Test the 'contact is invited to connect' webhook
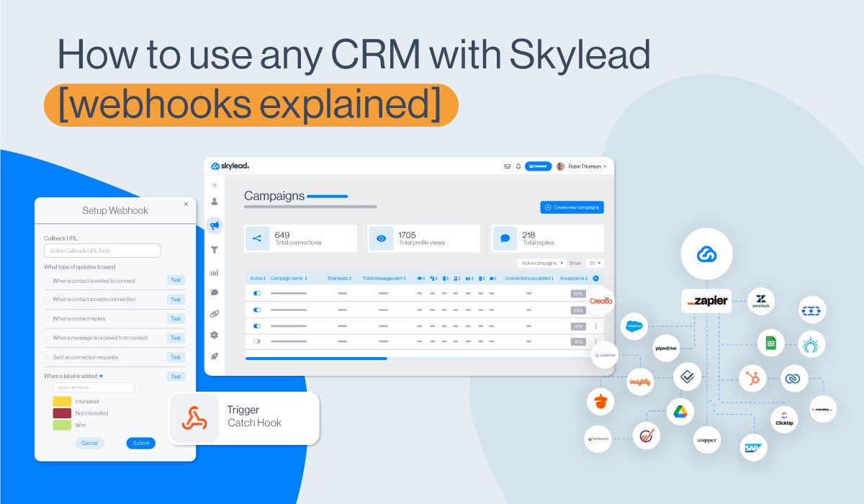This screenshot has height=504, width=864. pos(176,280)
